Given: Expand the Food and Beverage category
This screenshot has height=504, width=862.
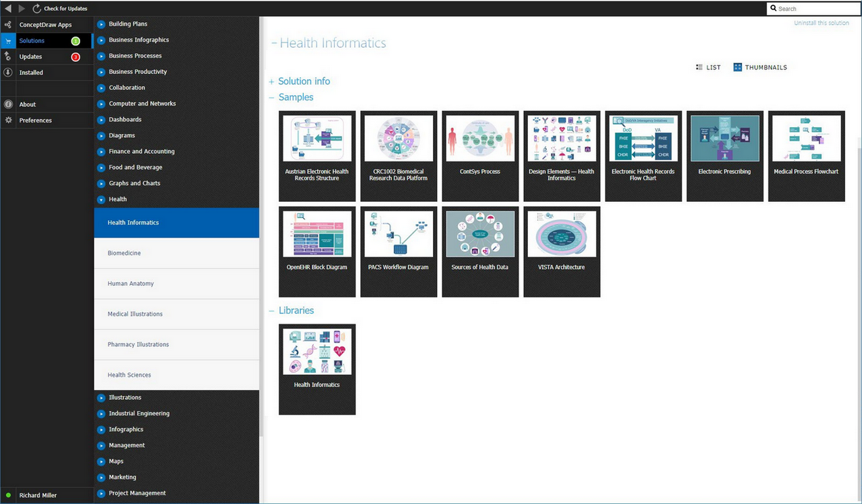Looking at the screenshot, I should coord(101,168).
